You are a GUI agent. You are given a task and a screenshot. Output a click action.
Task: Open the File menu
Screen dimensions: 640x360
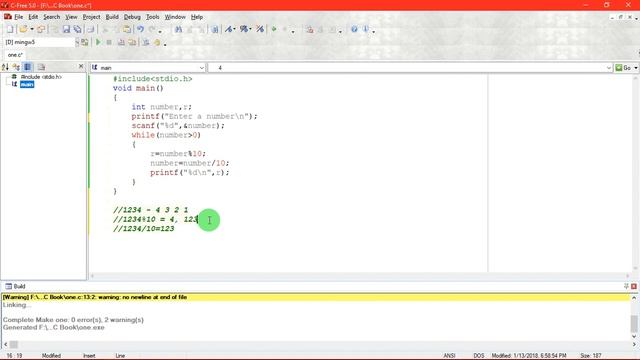[x=19, y=17]
